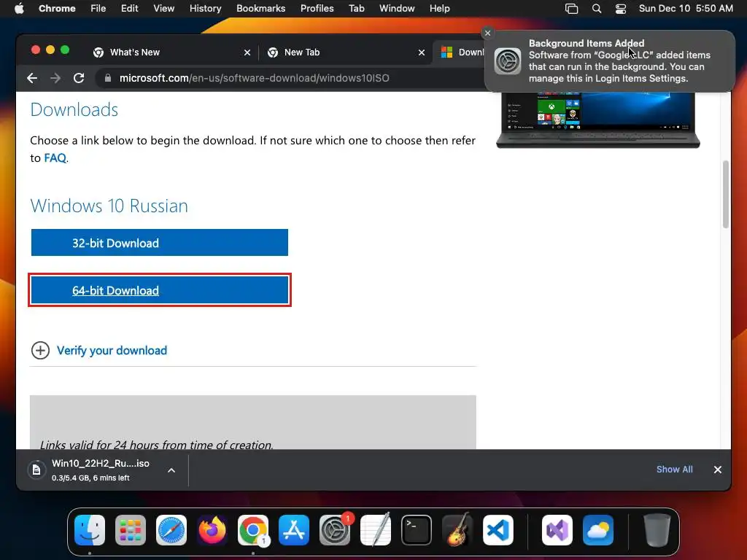This screenshot has height=560, width=747.
Task: Click Show All downloads
Action: coord(674,470)
